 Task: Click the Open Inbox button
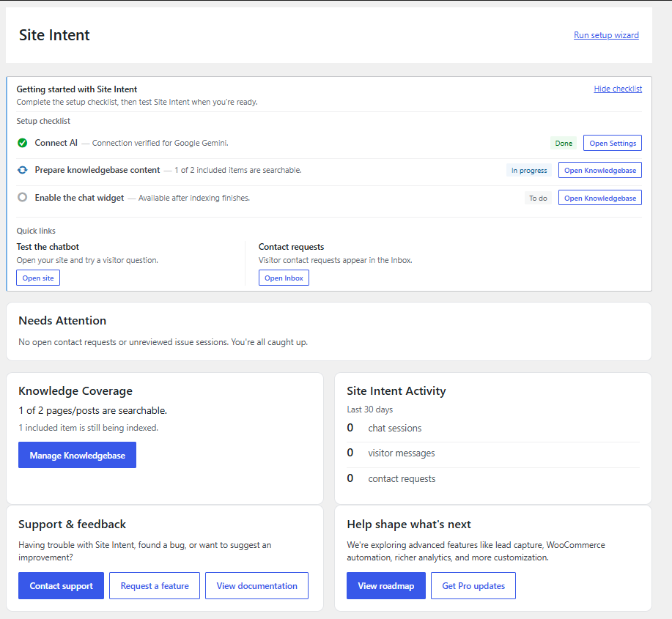tap(284, 278)
